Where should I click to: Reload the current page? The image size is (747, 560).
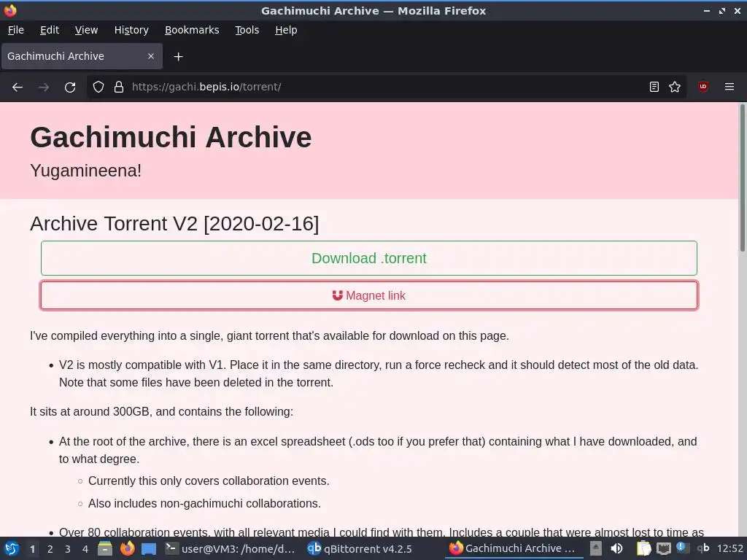click(70, 87)
